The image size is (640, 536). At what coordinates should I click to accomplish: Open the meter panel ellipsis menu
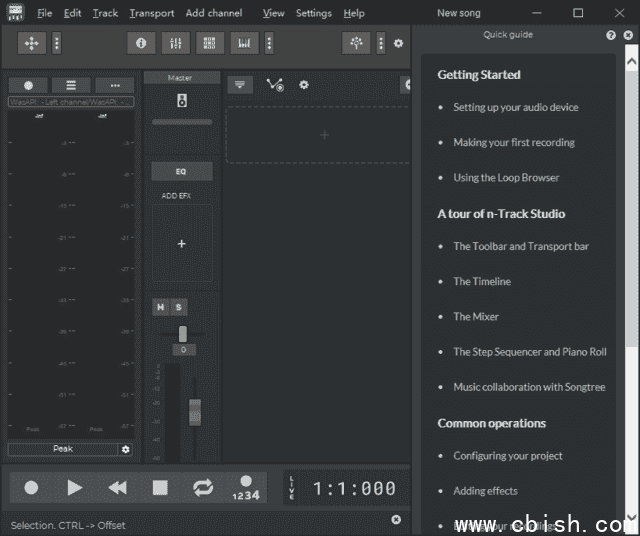115,85
